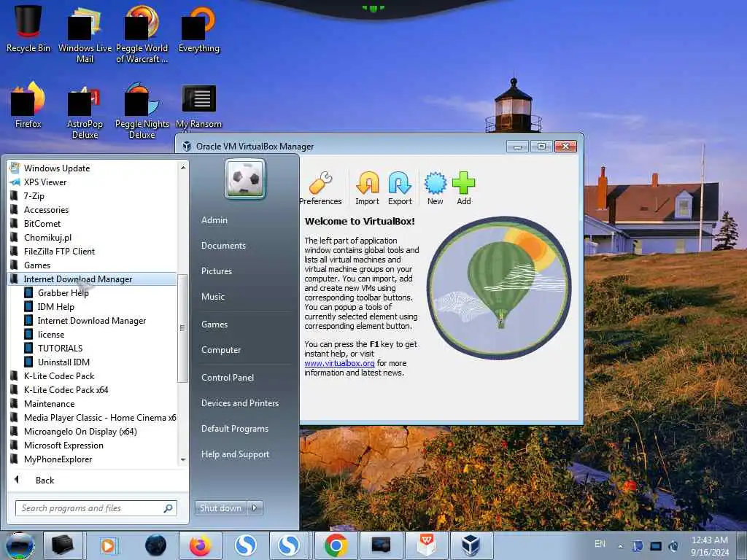Open the www.virtualbox.org link
747x560 pixels.
[x=340, y=363]
